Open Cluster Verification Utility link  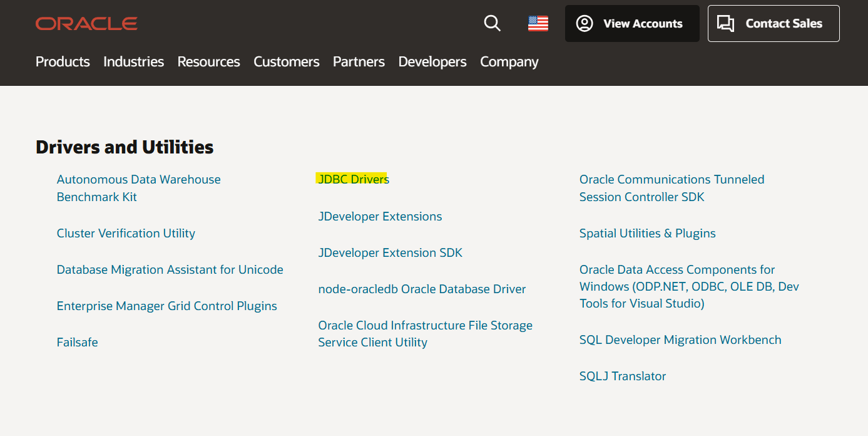point(126,233)
